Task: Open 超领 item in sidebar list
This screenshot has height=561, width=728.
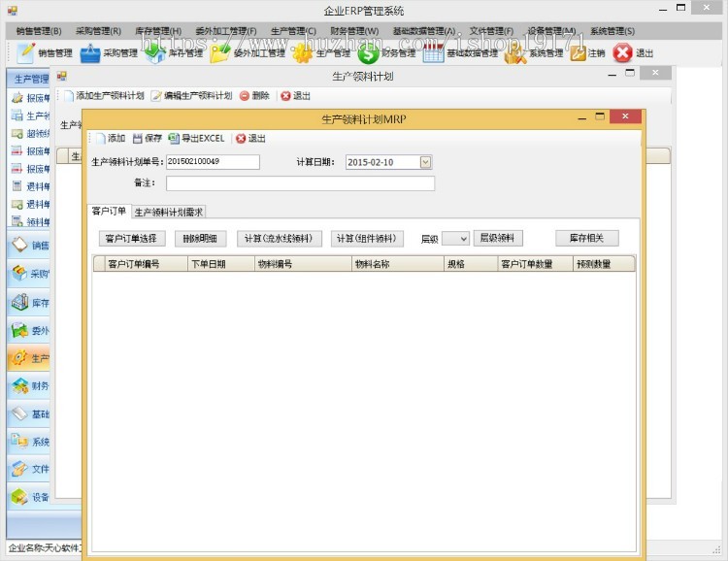Action: point(30,134)
